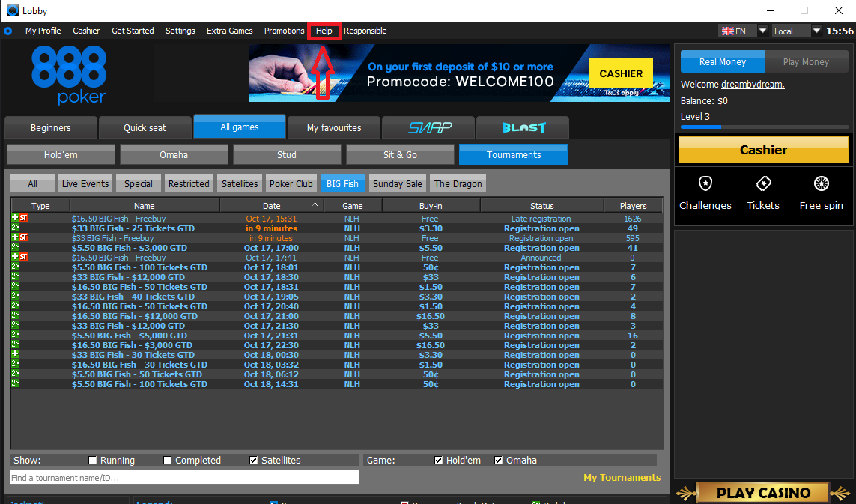Screen dimensions: 856x504
Task: Select the $5.50 BIG Fish - $5,000 GTD tournament
Action: click(x=337, y=336)
